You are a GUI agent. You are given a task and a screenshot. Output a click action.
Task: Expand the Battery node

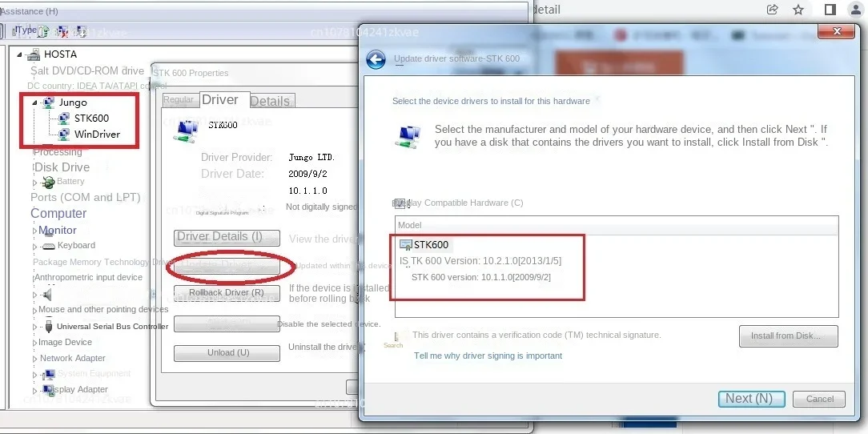[35, 183]
